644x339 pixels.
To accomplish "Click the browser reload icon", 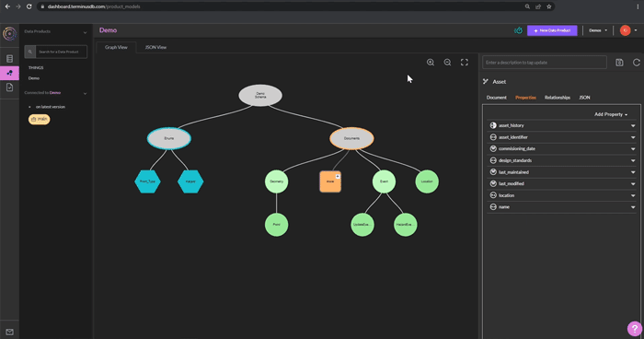I will (x=29, y=6).
